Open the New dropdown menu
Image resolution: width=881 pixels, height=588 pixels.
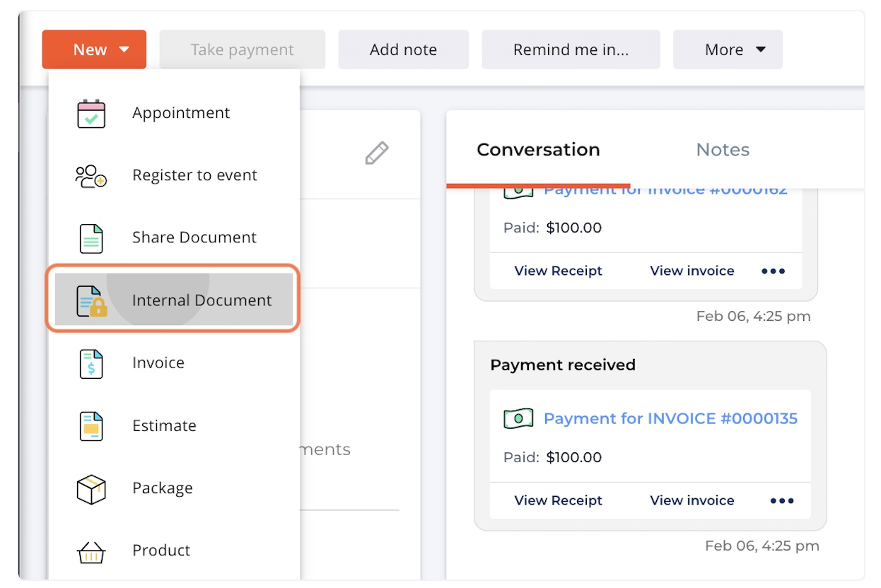pyautogui.click(x=94, y=49)
